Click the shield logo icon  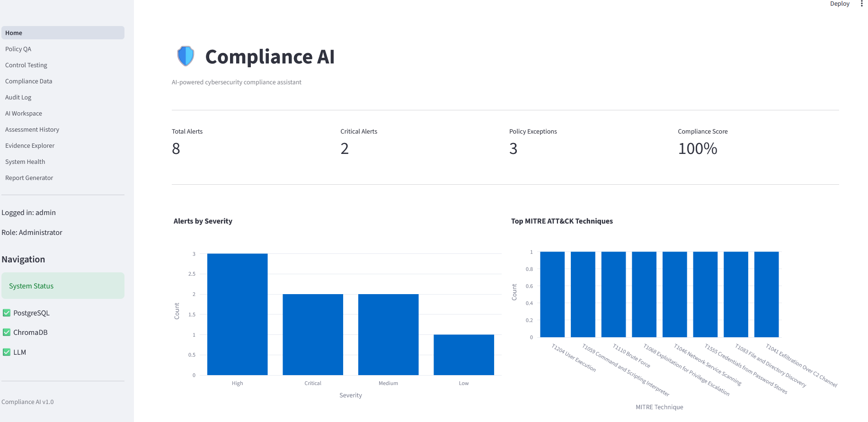click(186, 56)
